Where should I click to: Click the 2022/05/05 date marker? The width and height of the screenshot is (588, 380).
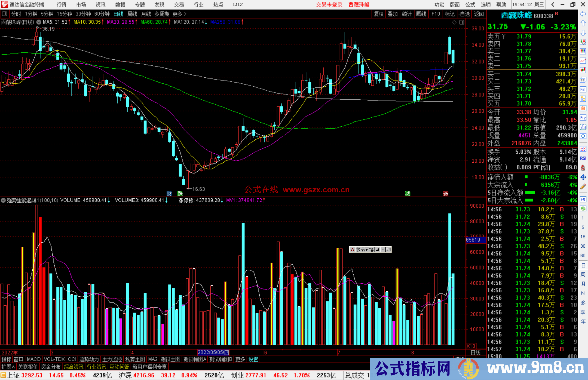coord(213,352)
